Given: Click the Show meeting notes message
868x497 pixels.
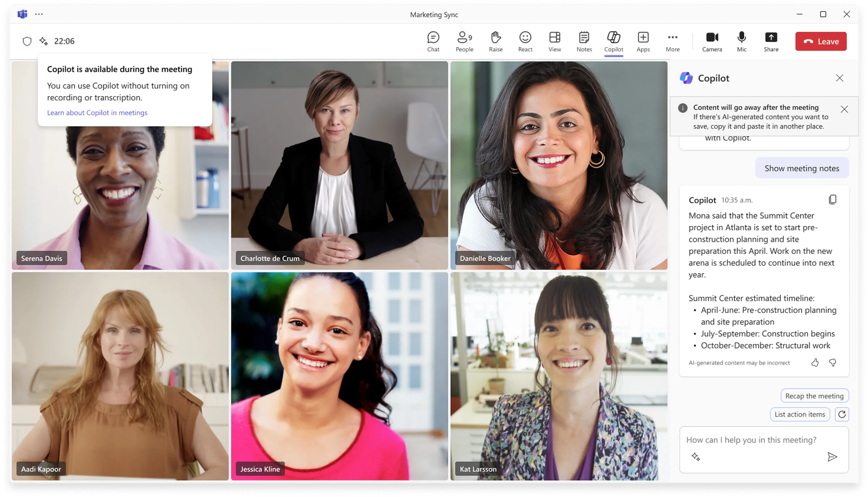Looking at the screenshot, I should tap(802, 168).
